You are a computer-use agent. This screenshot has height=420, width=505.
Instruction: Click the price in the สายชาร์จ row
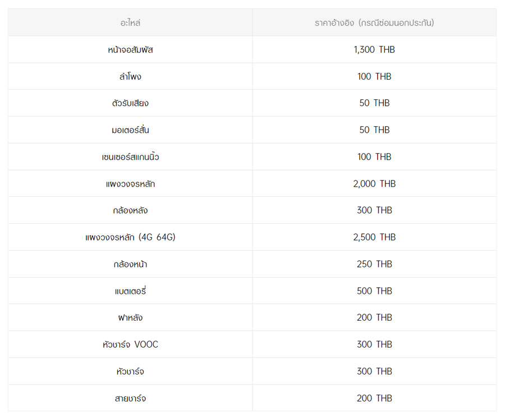pos(374,398)
